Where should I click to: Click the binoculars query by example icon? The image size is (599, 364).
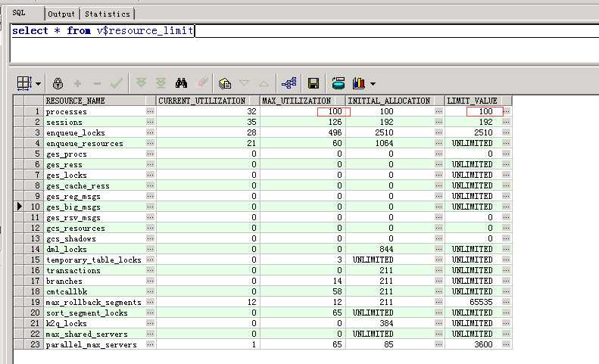(x=181, y=83)
